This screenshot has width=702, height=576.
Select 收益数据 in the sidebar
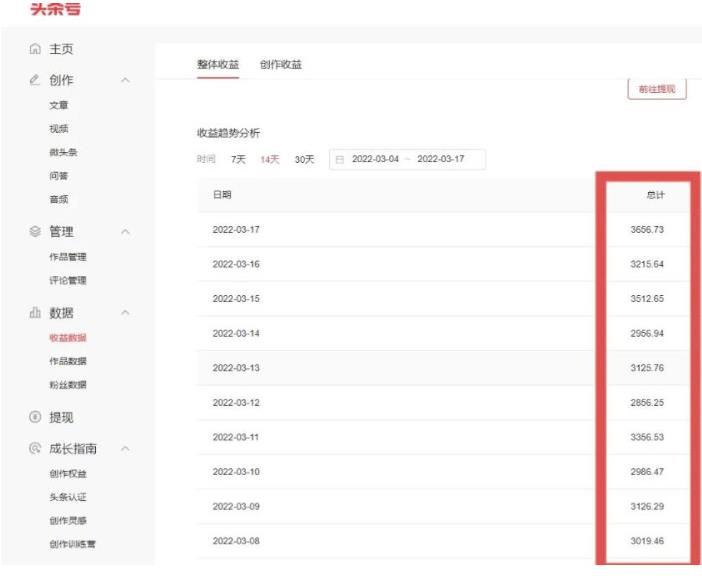pos(68,338)
